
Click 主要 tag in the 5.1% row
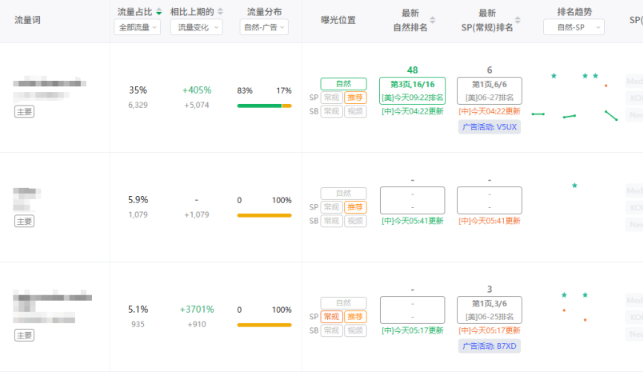(24, 335)
